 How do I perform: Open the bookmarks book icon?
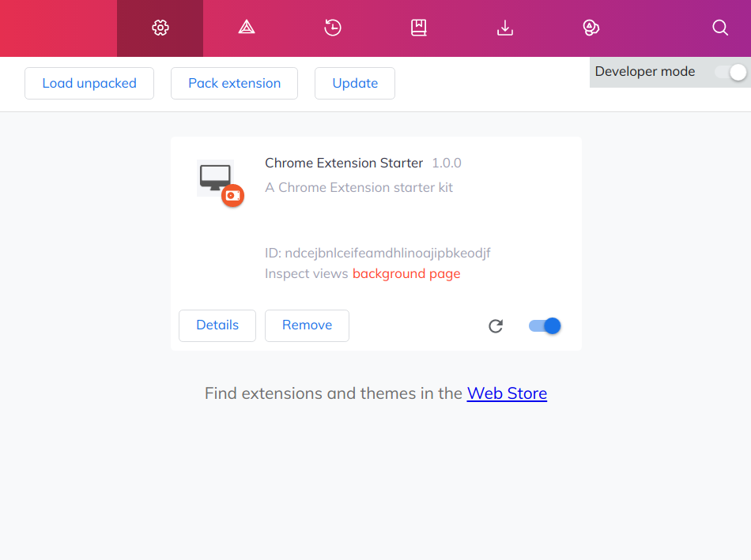coord(419,28)
